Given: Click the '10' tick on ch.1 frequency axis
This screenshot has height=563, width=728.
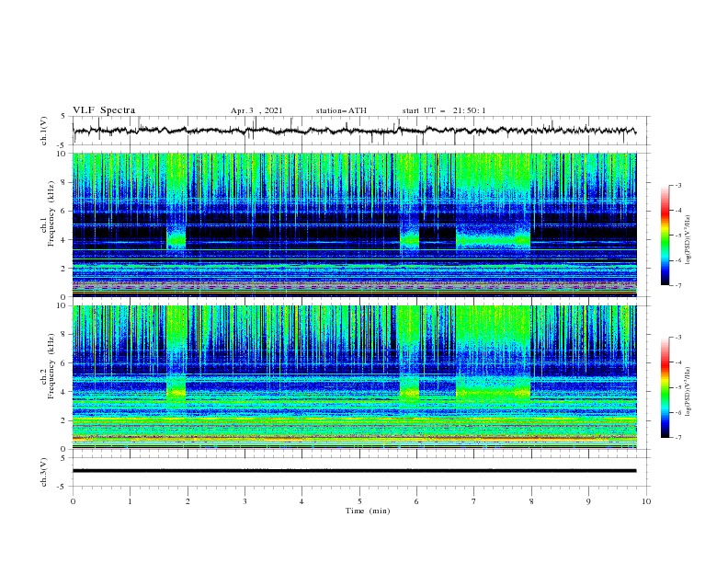Looking at the screenshot, I should (x=63, y=154).
